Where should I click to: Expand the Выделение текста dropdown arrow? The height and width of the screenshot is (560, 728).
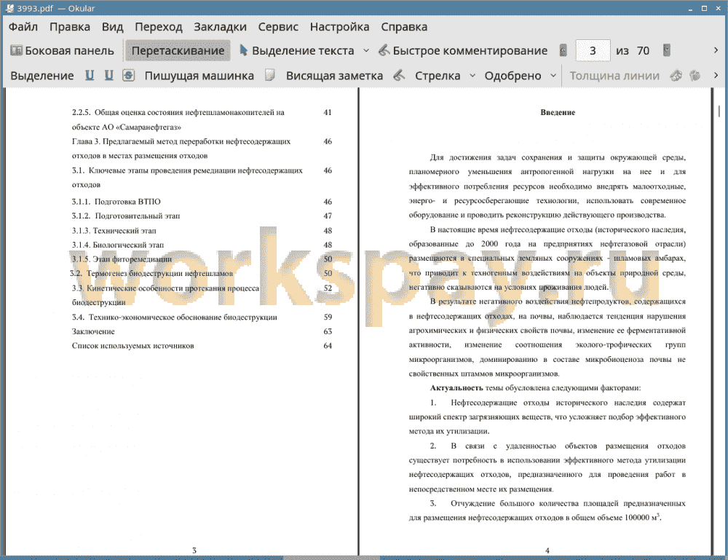366,51
